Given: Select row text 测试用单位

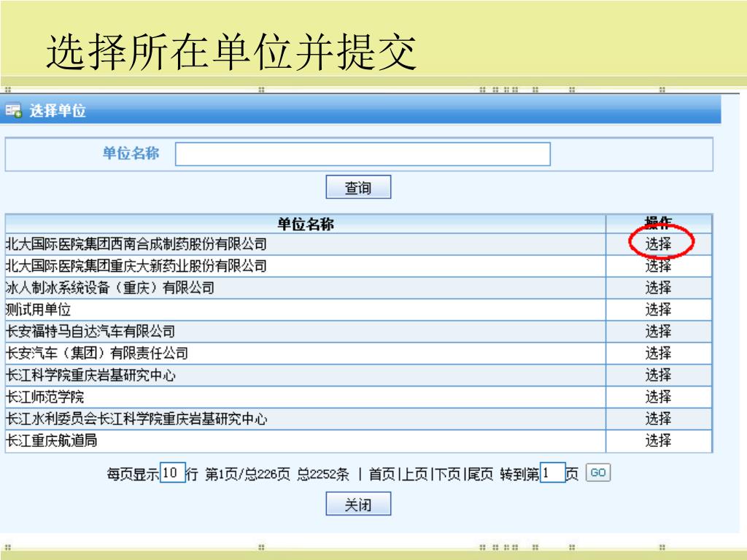Looking at the screenshot, I should [x=38, y=309].
